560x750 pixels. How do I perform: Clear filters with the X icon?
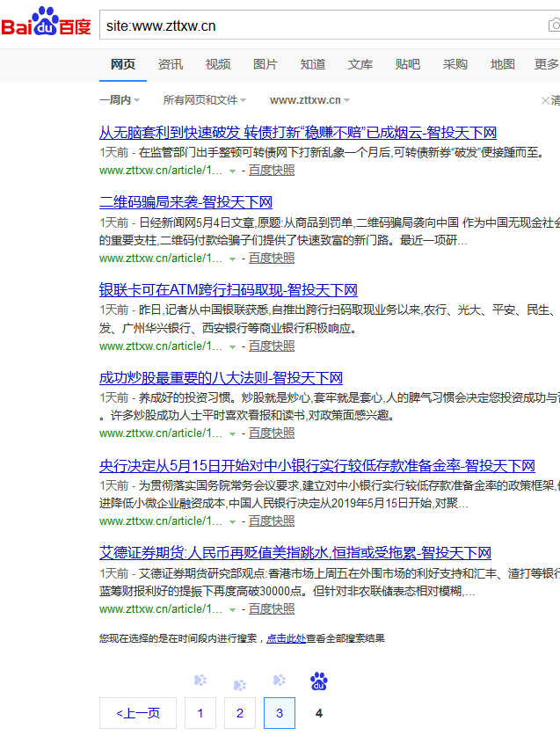[x=545, y=100]
